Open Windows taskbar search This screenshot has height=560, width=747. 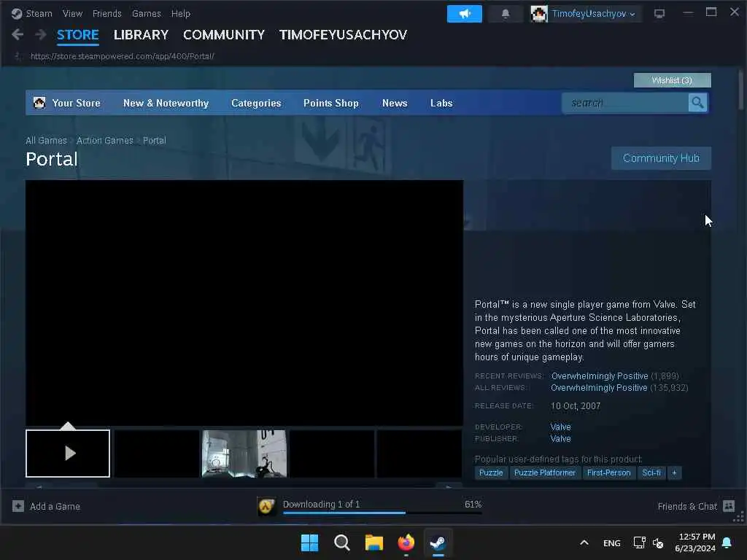(x=342, y=542)
